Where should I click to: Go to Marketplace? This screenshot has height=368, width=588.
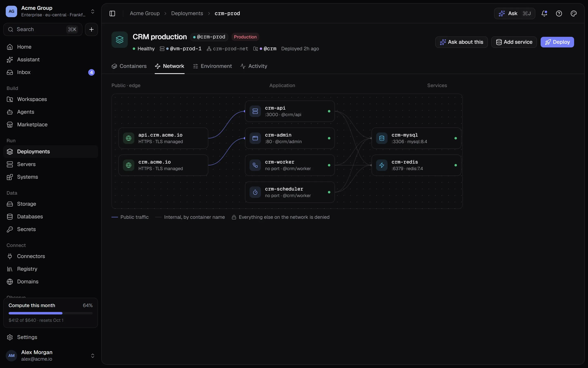[51, 125]
